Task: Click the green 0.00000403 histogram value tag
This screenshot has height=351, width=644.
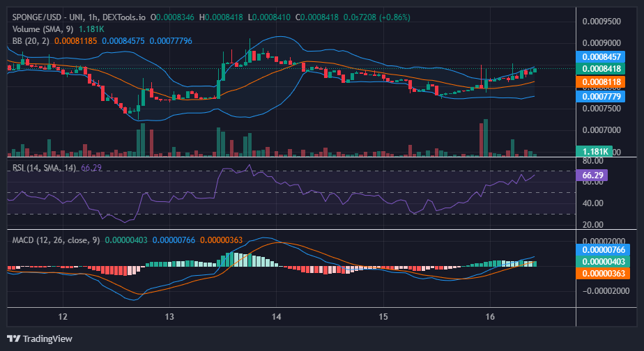Action: coord(603,261)
